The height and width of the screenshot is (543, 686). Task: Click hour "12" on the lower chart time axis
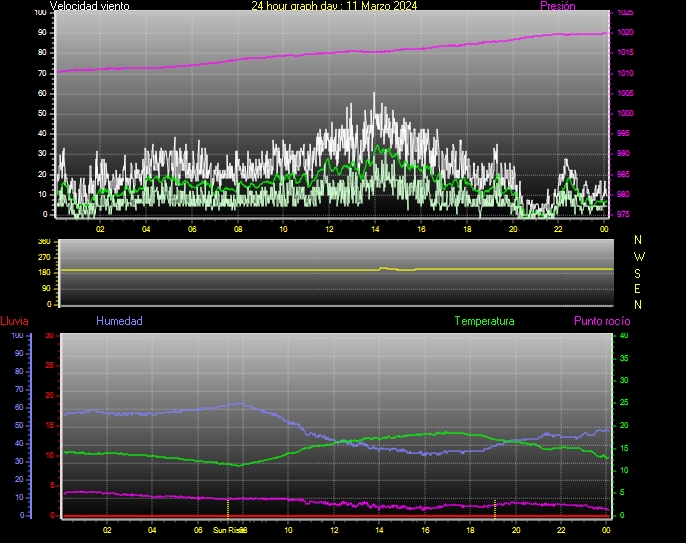pos(334,530)
